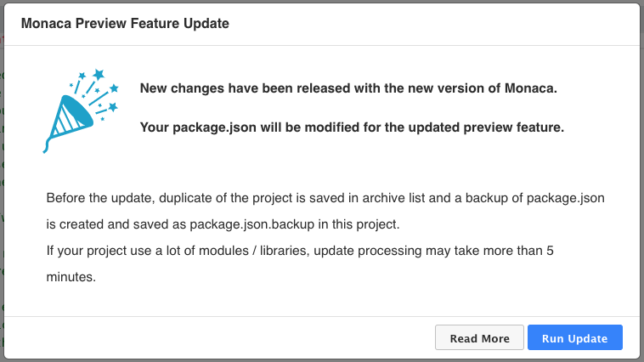Click "updated preview feature" in the bold text
This screenshot has height=362, width=644.
[x=489, y=127]
